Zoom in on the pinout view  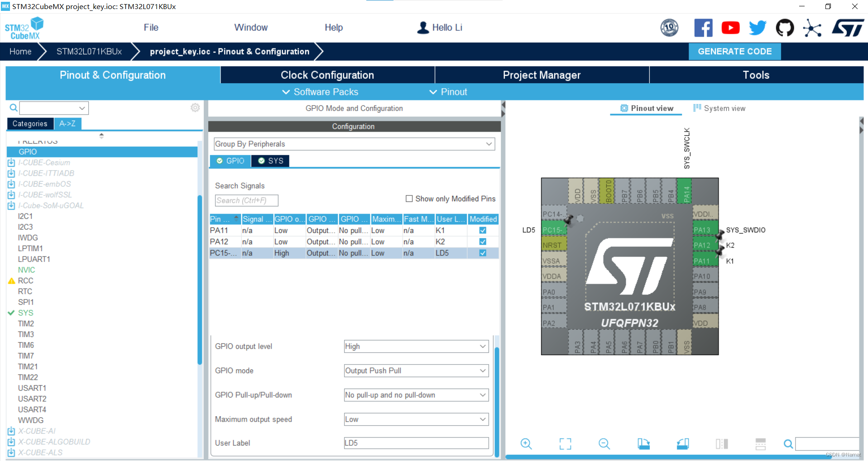click(526, 444)
